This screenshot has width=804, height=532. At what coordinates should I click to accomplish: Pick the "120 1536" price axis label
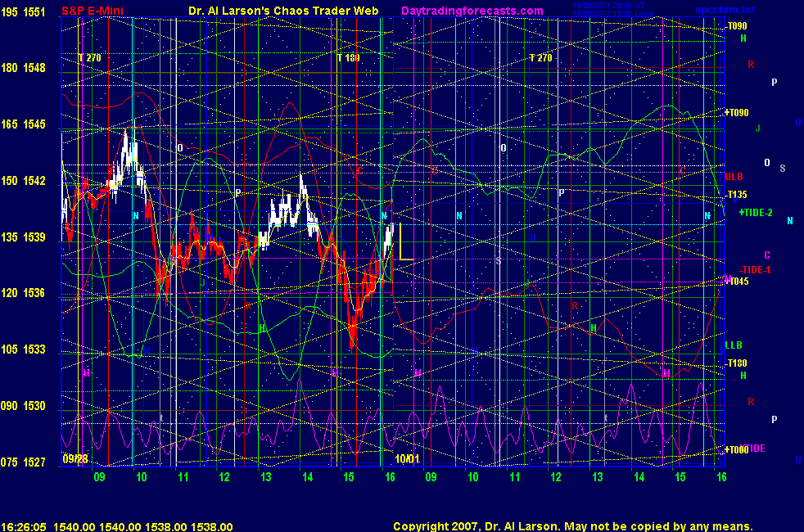click(x=23, y=293)
